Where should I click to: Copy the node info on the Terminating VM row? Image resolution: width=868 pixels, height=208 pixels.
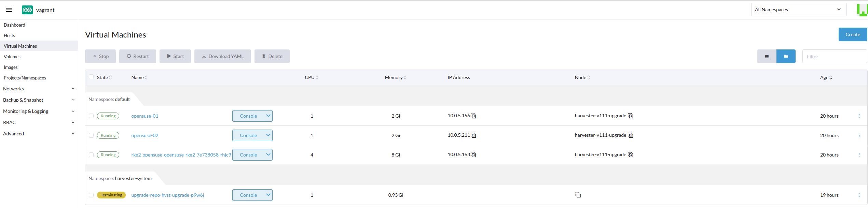pos(578,195)
